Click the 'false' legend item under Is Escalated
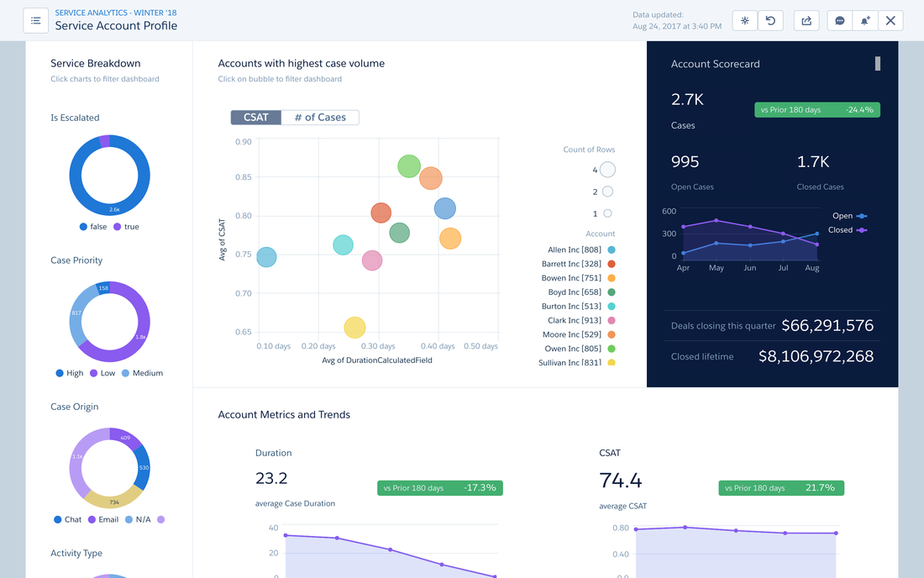Viewport: 924px width, 578px height. tap(93, 227)
